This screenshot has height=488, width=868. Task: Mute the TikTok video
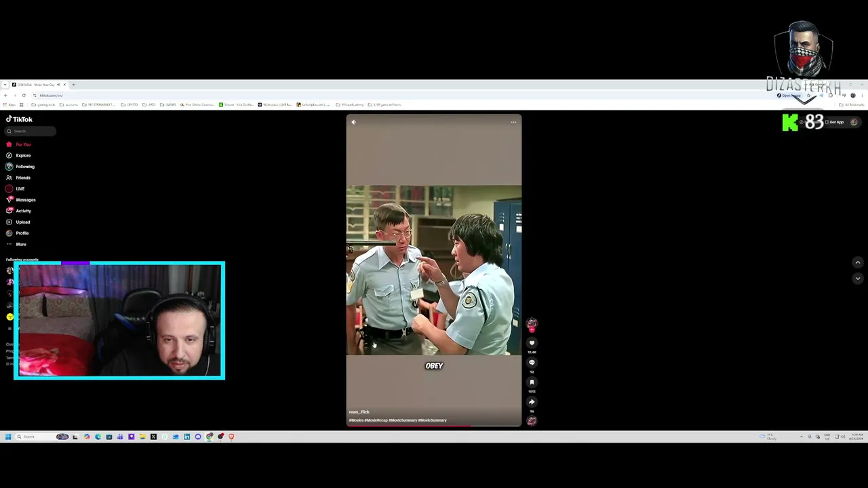[353, 122]
